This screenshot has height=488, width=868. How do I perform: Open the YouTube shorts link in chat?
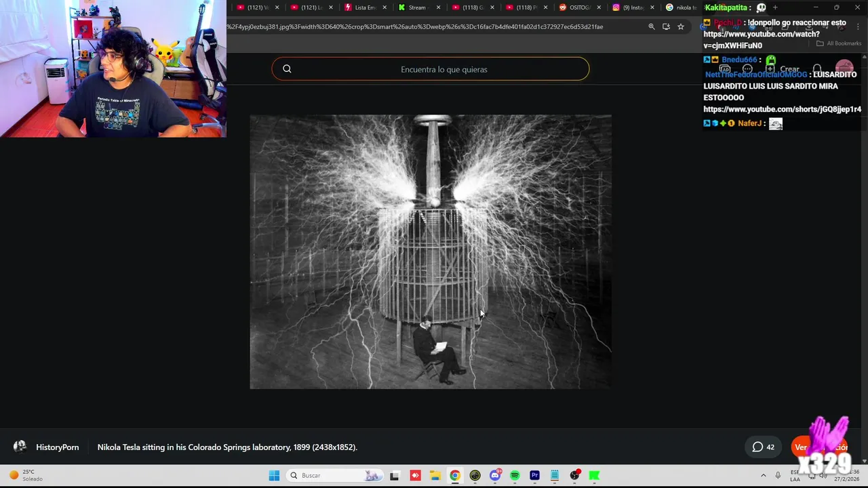pyautogui.click(x=782, y=109)
